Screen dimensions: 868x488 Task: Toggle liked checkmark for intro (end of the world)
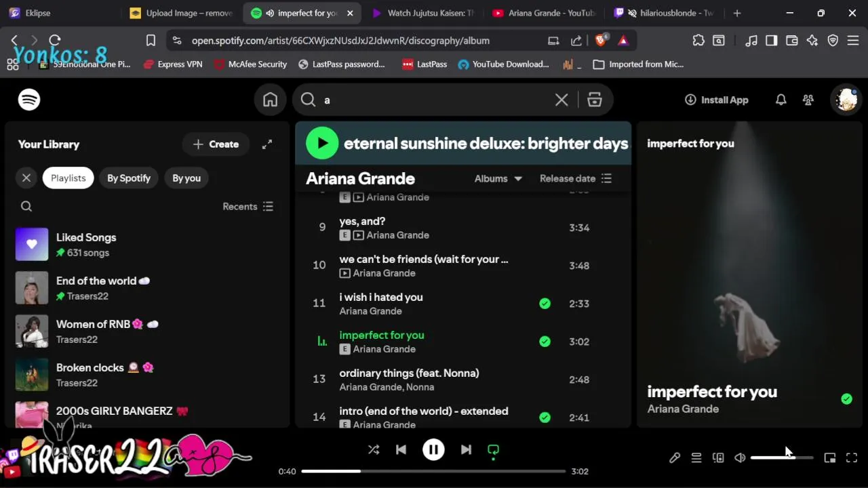[x=545, y=418]
